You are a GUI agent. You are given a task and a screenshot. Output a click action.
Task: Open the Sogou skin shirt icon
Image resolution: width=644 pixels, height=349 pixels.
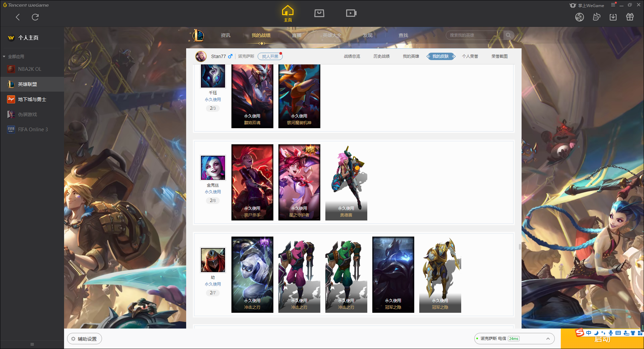pyautogui.click(x=633, y=333)
